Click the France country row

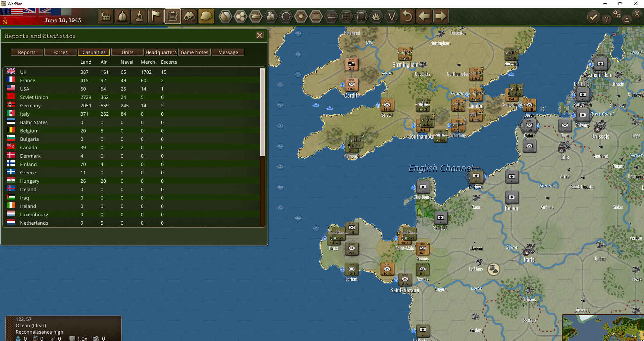pyautogui.click(x=132, y=80)
